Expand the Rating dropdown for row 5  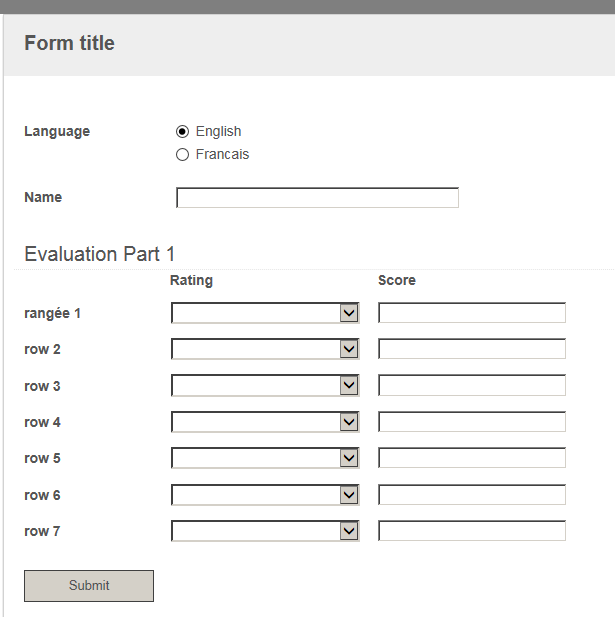(265, 458)
